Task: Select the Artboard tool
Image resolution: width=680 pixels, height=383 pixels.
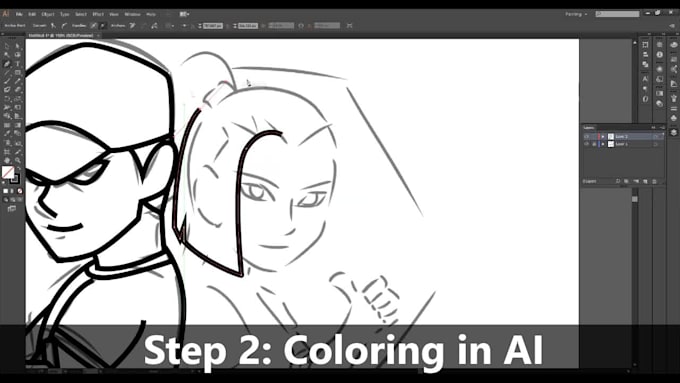Action: 7,152
